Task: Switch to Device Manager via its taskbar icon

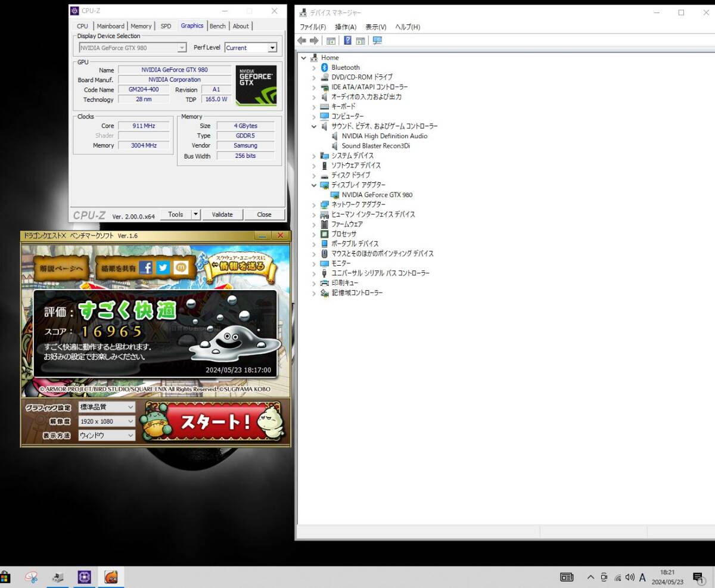Action: point(58,577)
